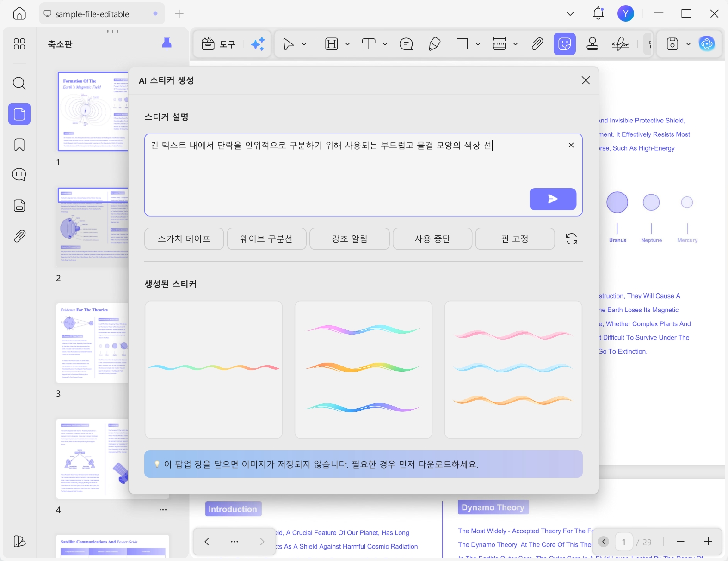Screen dimensions: 728x561
Task: Open page 3 thumbnail
Action: (92, 343)
